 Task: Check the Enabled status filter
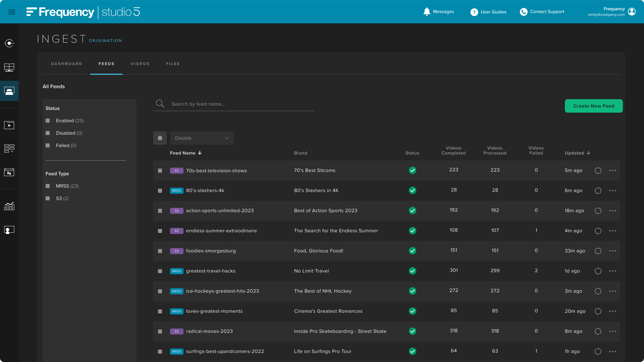pyautogui.click(x=48, y=121)
